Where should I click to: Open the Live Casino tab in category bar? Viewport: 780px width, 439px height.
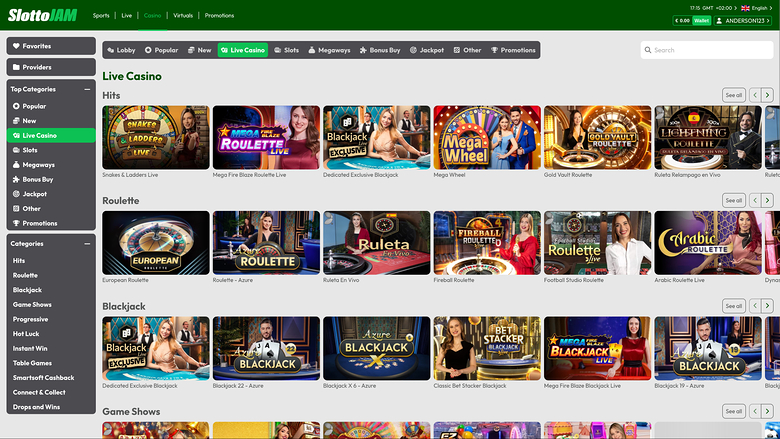point(243,50)
